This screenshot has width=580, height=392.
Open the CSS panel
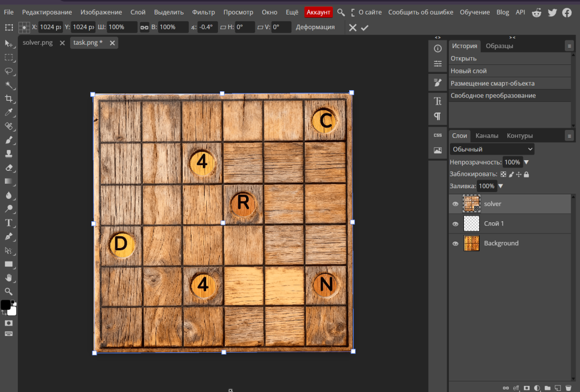coord(438,135)
